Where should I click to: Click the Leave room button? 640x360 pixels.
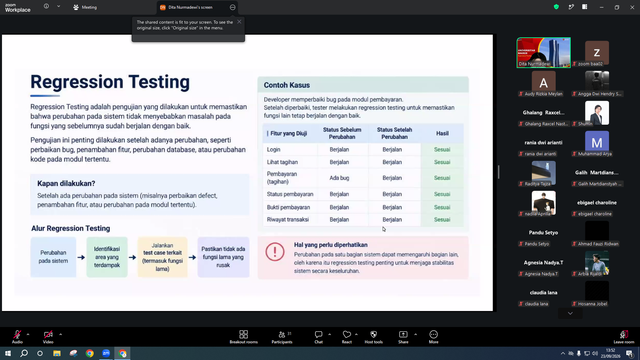click(x=624, y=337)
